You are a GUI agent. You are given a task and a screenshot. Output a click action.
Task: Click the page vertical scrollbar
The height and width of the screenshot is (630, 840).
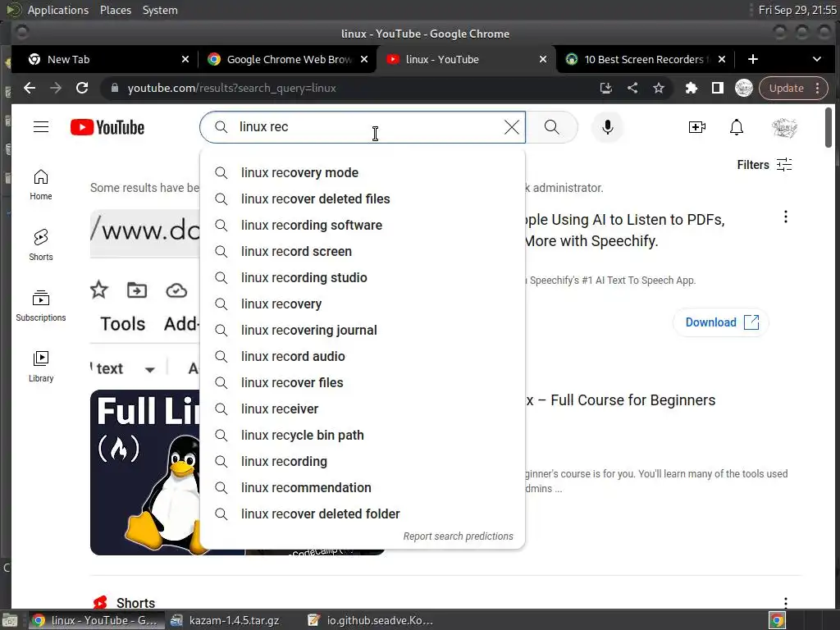pyautogui.click(x=829, y=127)
